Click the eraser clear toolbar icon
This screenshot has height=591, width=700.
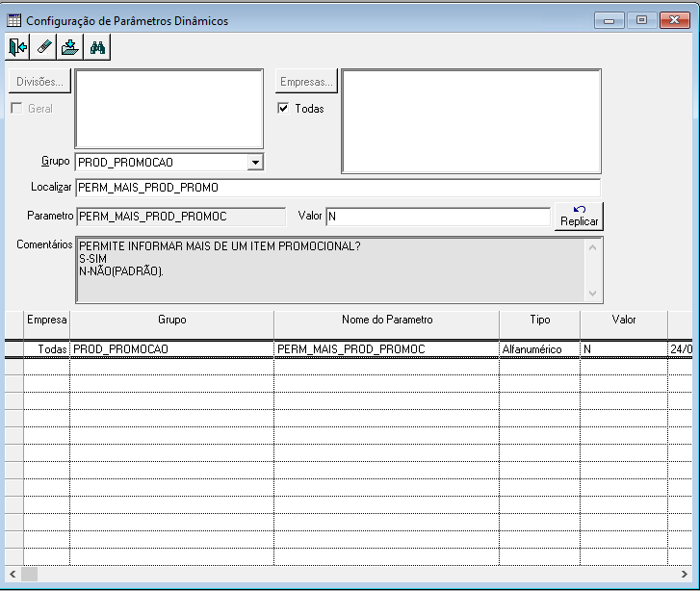click(43, 47)
